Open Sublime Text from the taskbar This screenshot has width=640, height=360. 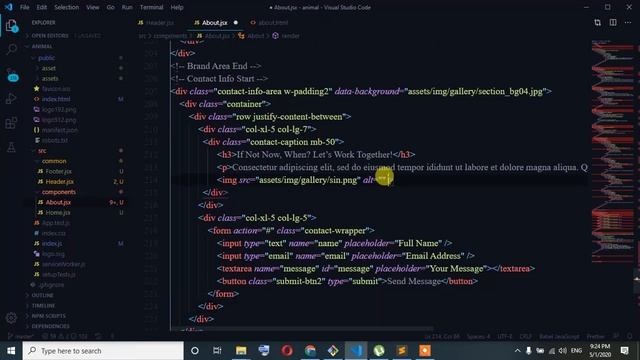point(402,351)
